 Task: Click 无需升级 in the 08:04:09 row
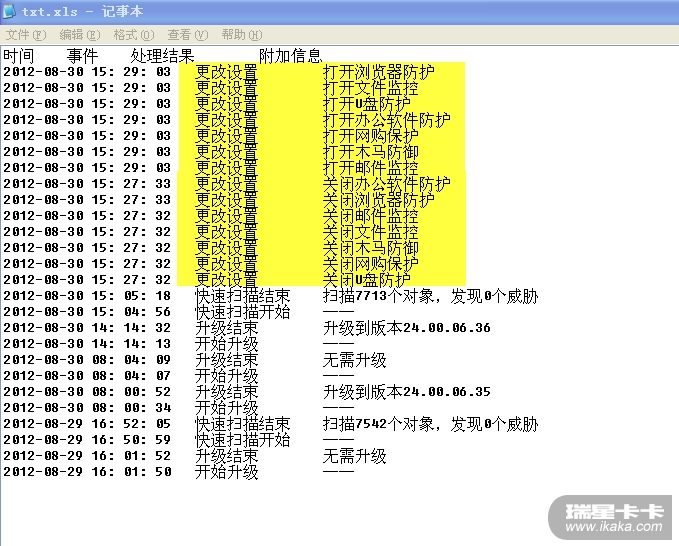click(x=355, y=360)
